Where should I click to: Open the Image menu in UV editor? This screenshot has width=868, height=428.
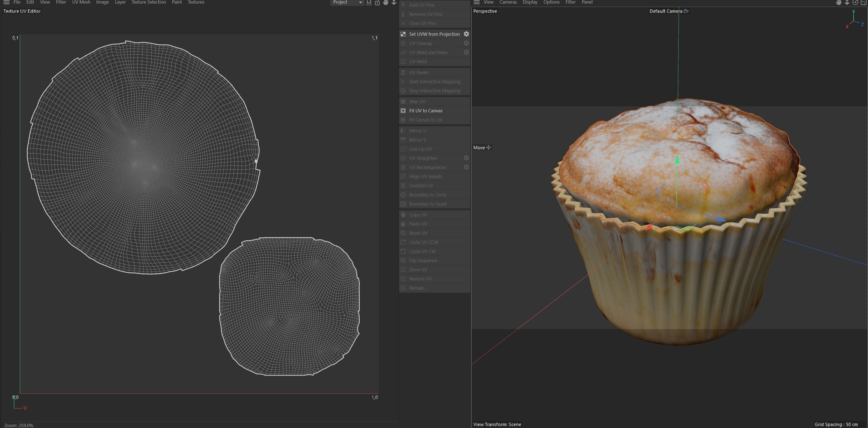point(103,2)
